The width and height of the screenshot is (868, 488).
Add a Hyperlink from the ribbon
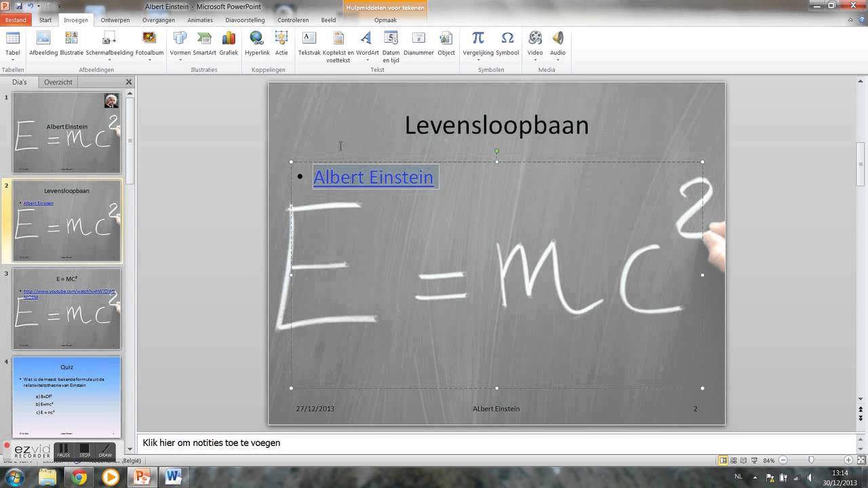tap(257, 43)
